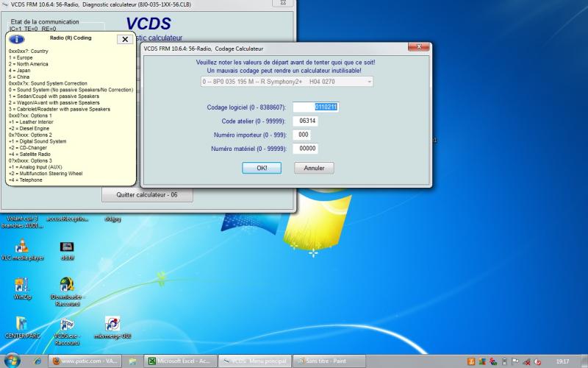Close the Radio (R) Coding help balloon

pos(125,39)
